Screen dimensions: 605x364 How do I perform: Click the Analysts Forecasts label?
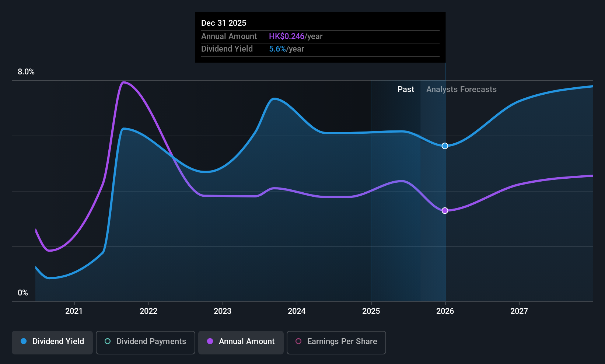pyautogui.click(x=461, y=90)
